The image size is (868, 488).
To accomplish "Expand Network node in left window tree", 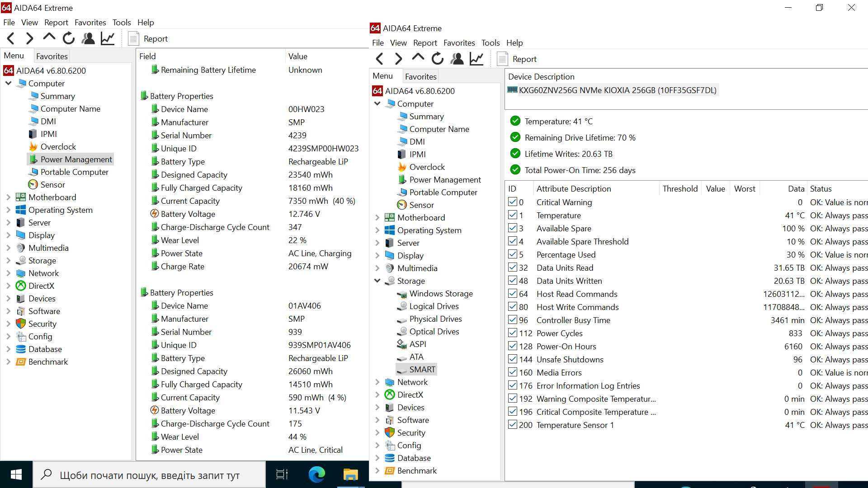I will 8,273.
